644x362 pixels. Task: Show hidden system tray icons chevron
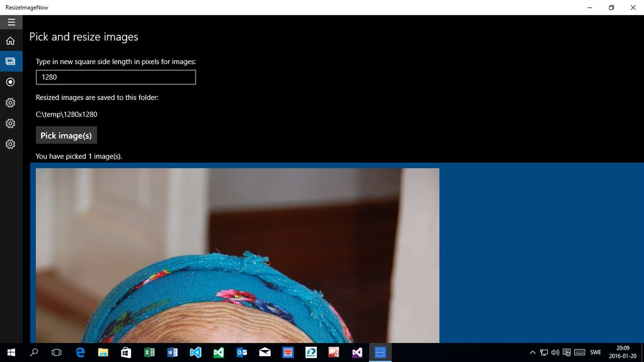pos(532,353)
